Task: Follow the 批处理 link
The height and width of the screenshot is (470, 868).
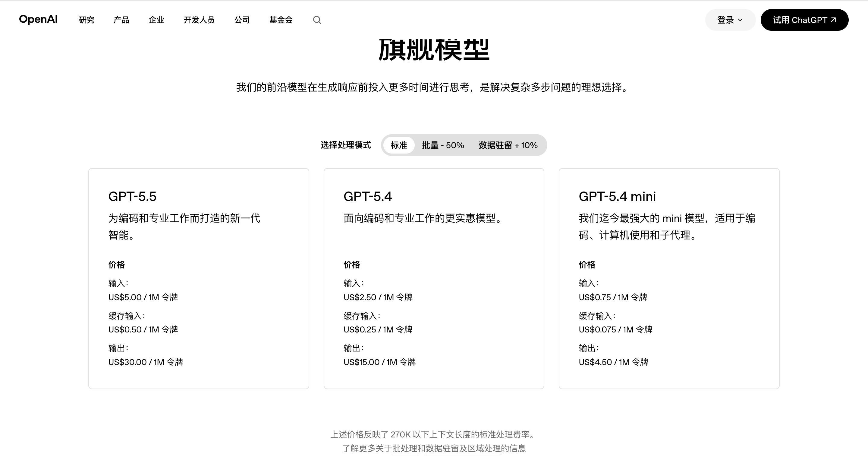Action: tap(405, 448)
